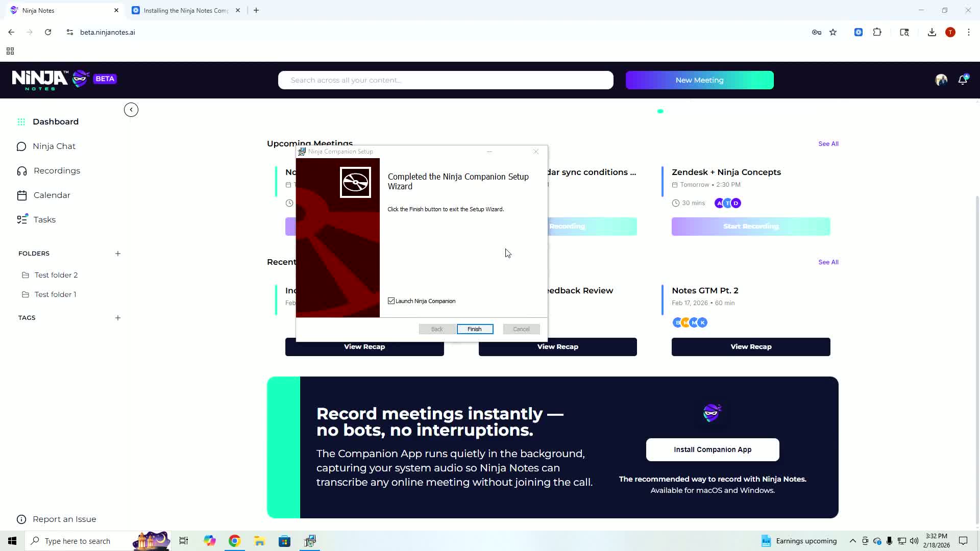Viewport: 980px width, 551px height.
Task: Click the Ninja Chat bubble icon
Action: pos(21,146)
